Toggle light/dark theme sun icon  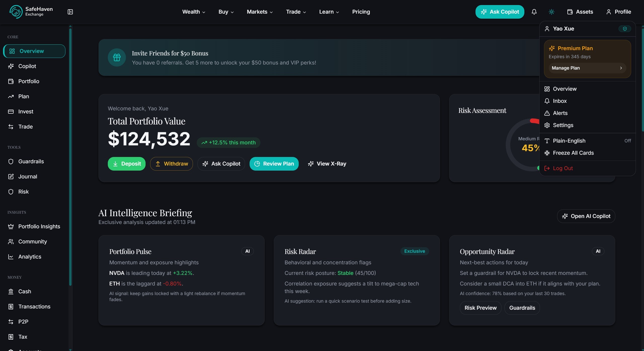click(551, 12)
